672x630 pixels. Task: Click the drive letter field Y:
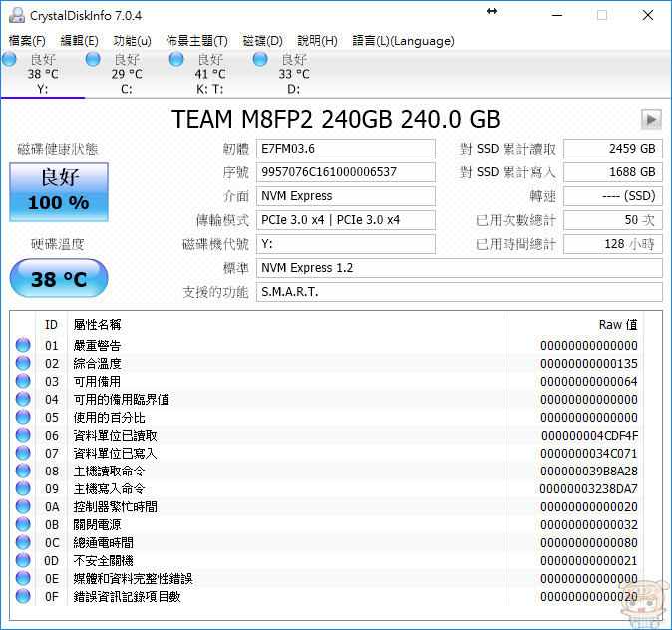pyautogui.click(x=345, y=244)
